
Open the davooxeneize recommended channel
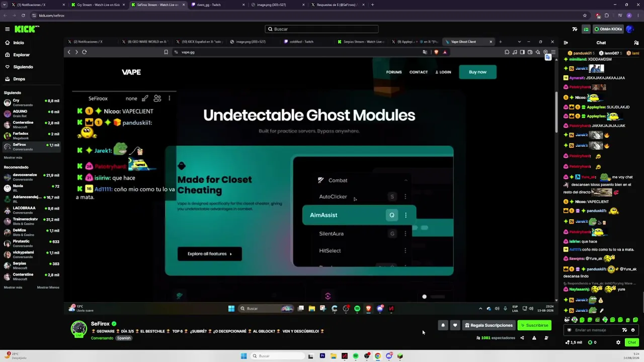click(x=31, y=177)
